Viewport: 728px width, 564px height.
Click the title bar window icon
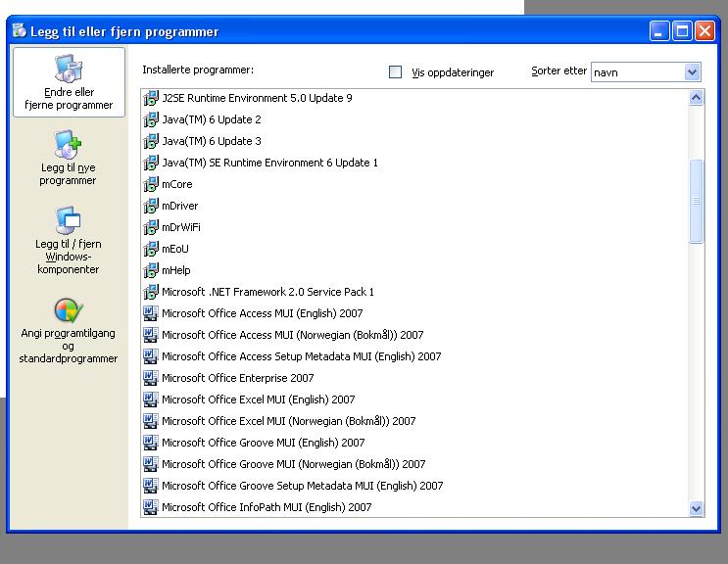click(x=20, y=31)
